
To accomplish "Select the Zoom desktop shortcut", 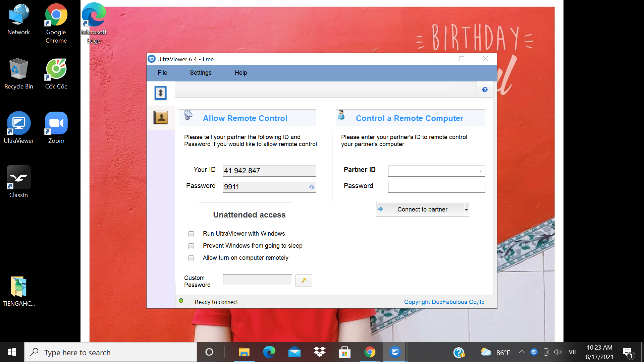I will 56,128.
